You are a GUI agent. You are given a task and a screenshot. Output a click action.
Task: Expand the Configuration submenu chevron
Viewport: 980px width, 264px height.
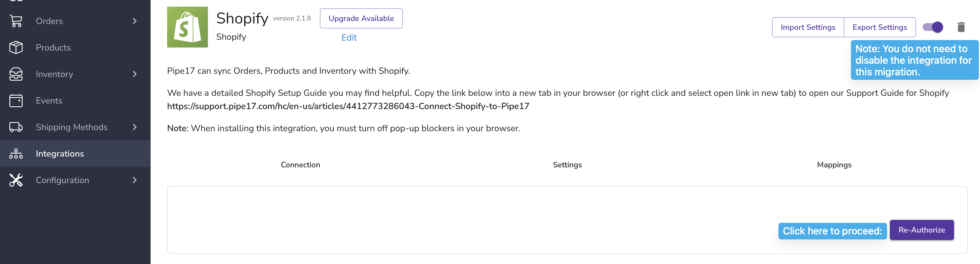[135, 180]
